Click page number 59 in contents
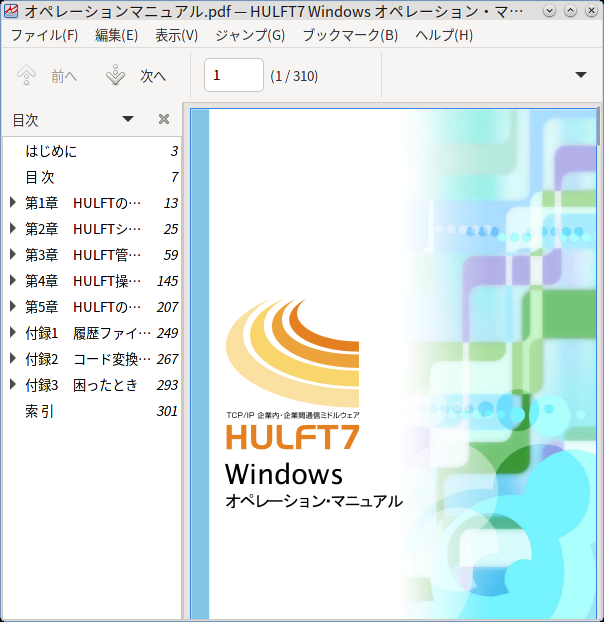Viewport: 604px width, 622px height. click(171, 255)
